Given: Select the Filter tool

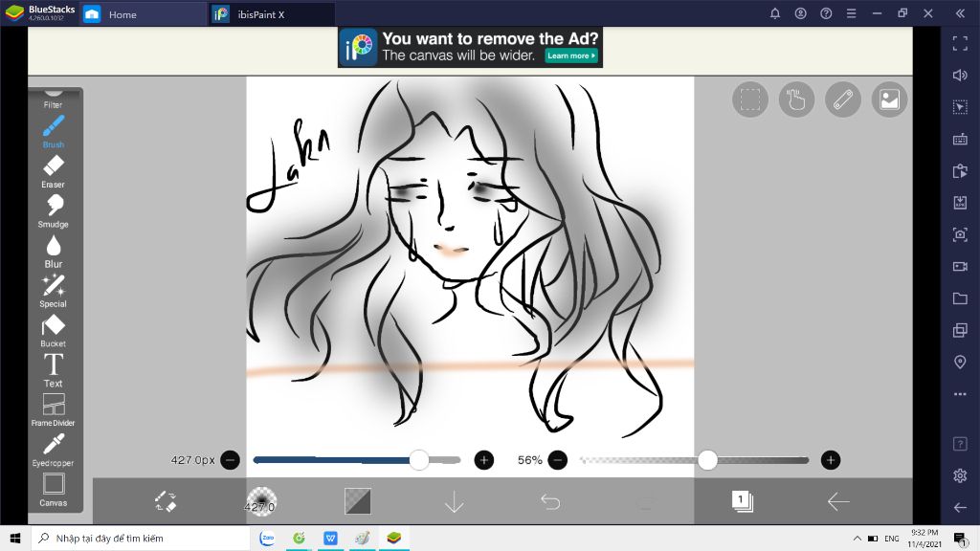Looking at the screenshot, I should [x=54, y=99].
